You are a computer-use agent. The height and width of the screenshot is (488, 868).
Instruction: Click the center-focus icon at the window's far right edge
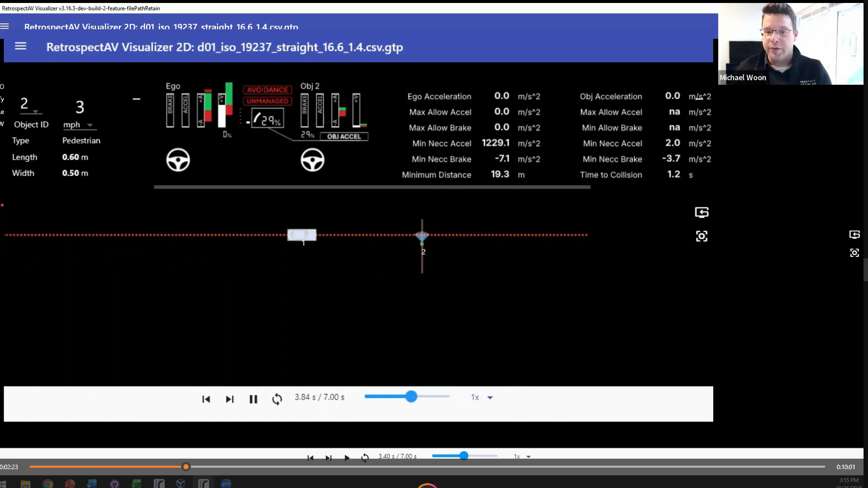coord(855,253)
